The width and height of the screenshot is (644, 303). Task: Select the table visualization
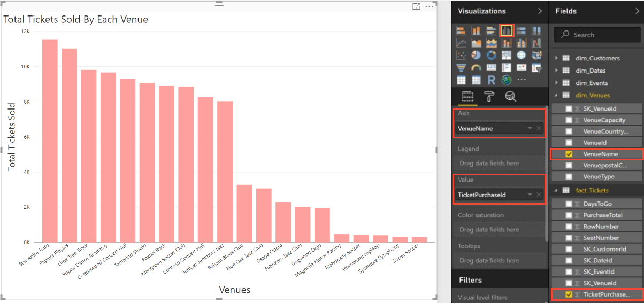(461, 80)
